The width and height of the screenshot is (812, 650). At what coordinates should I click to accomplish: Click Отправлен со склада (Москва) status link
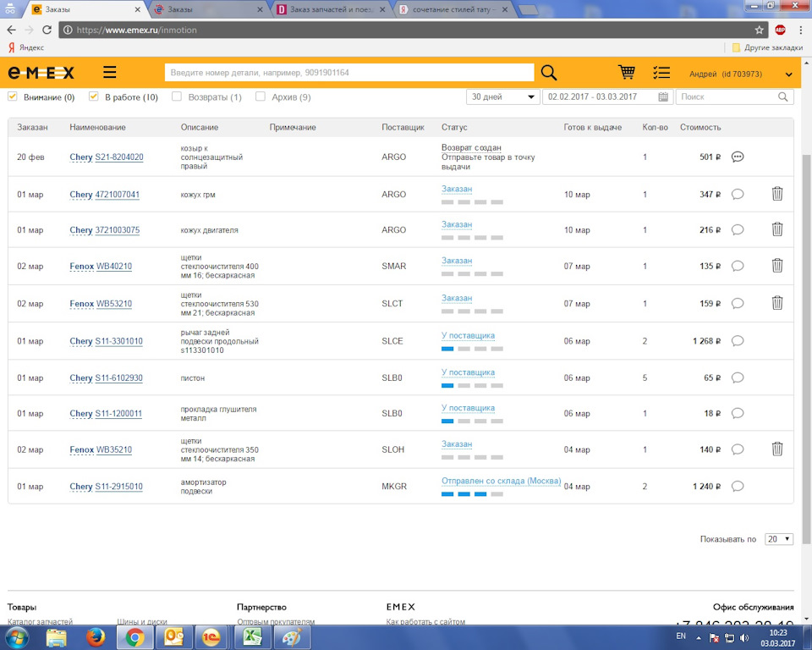502,481
